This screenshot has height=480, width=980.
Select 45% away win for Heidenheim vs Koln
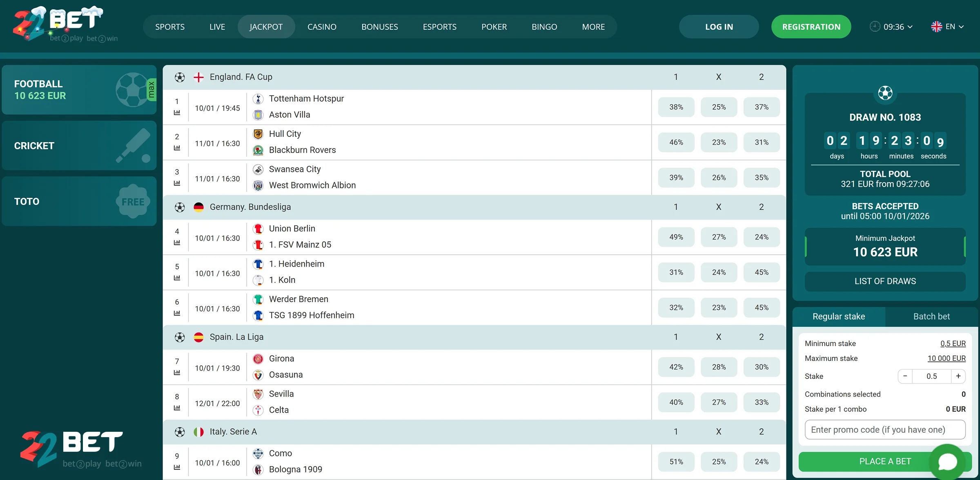pyautogui.click(x=761, y=272)
